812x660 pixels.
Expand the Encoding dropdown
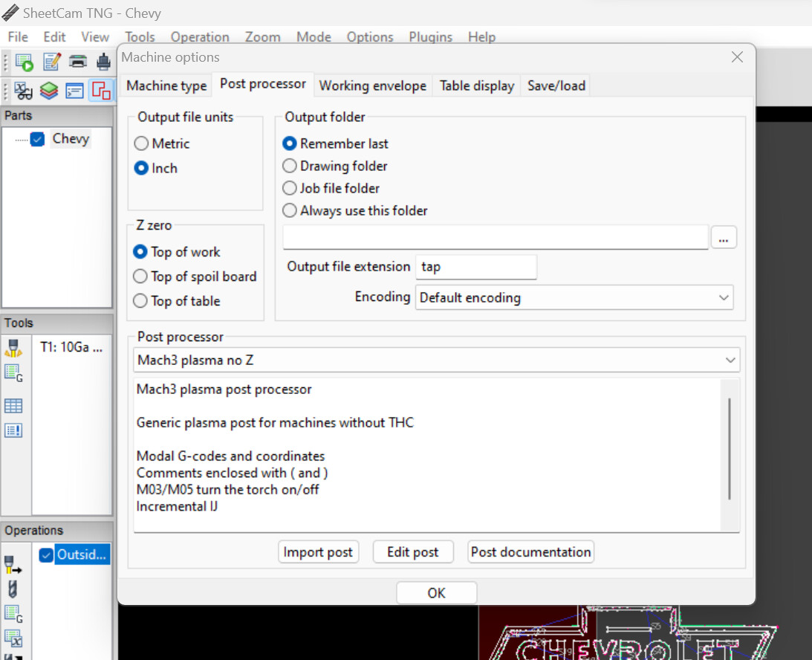pos(574,298)
